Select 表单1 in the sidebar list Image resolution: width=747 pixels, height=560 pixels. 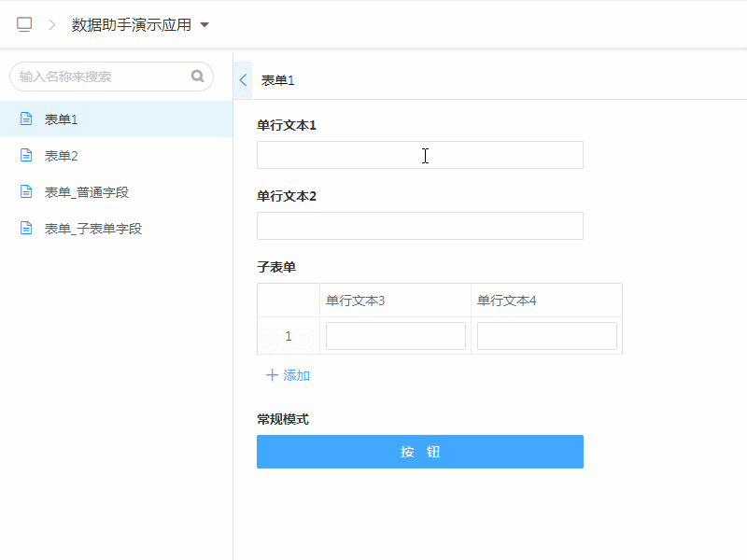tap(62, 119)
